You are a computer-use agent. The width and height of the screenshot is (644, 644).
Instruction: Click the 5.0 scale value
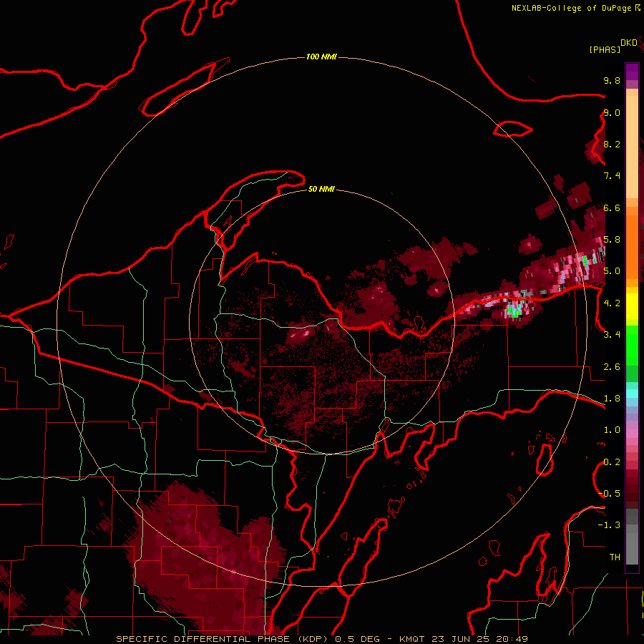pos(612,271)
